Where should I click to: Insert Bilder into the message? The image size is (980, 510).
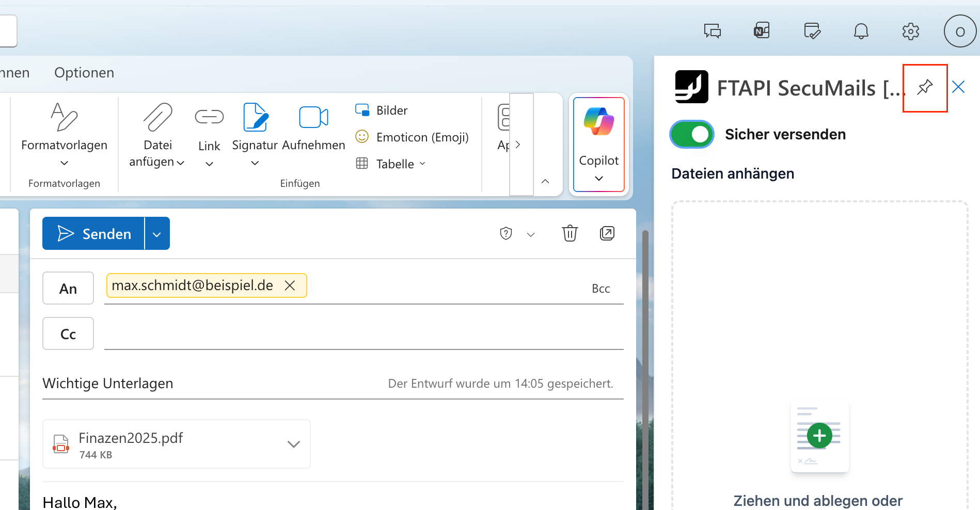tap(382, 110)
